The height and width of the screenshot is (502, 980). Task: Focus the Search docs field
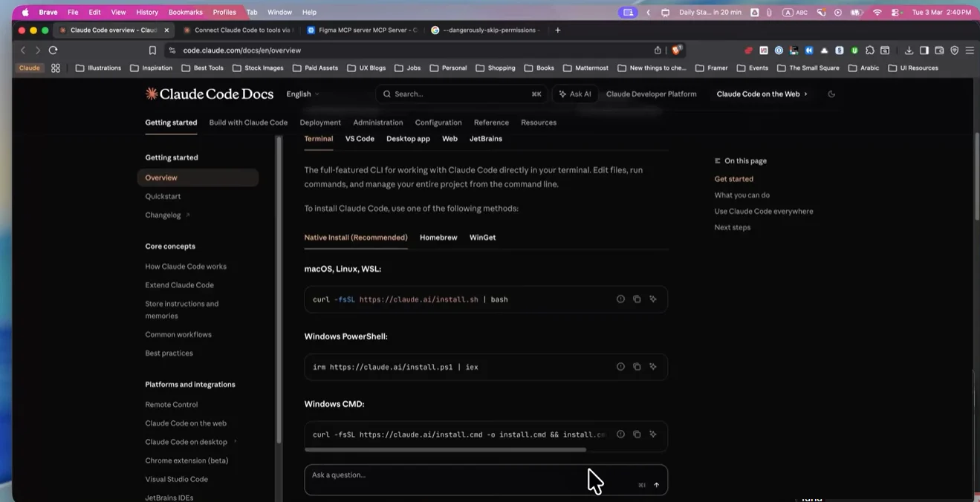pos(461,94)
